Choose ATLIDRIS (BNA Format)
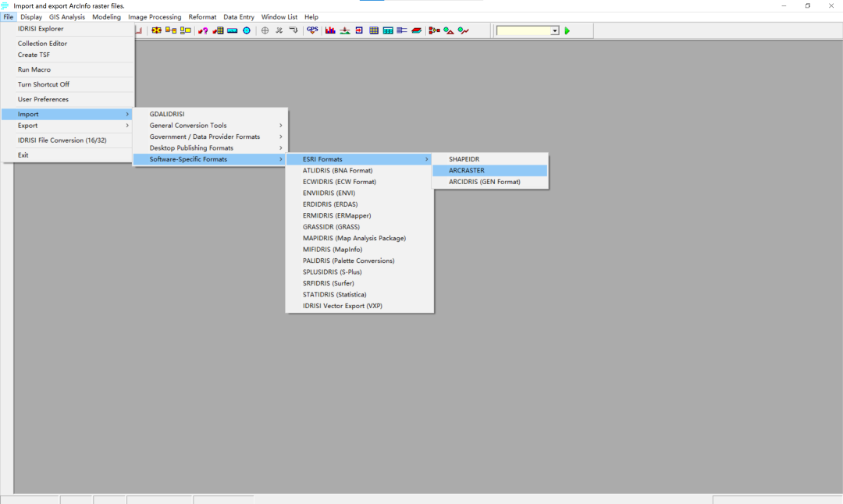843x504 pixels. click(360, 170)
